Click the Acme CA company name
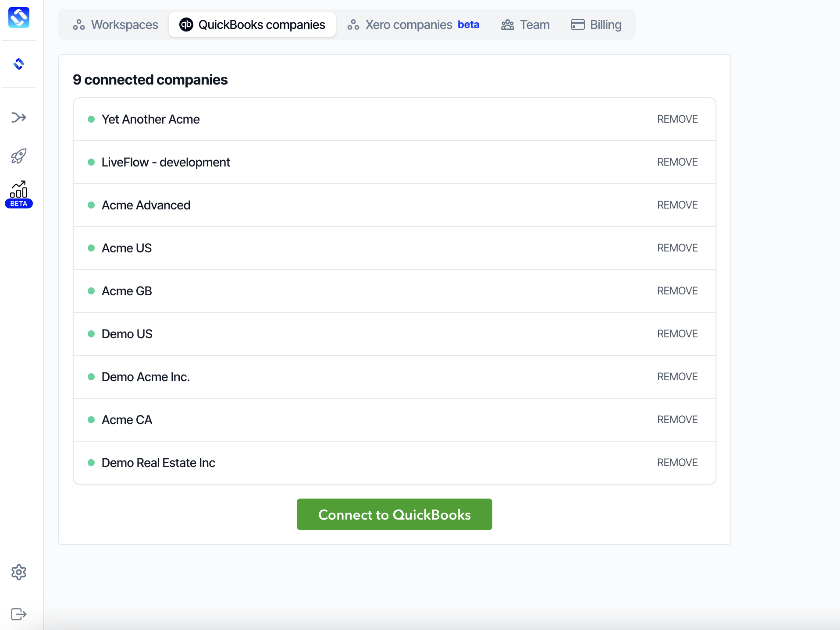This screenshot has width=840, height=630. (127, 420)
